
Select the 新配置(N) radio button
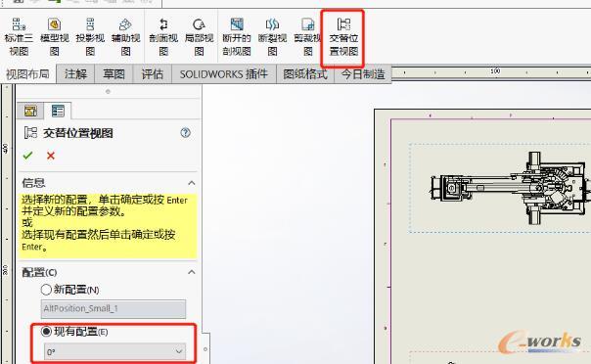coord(46,290)
